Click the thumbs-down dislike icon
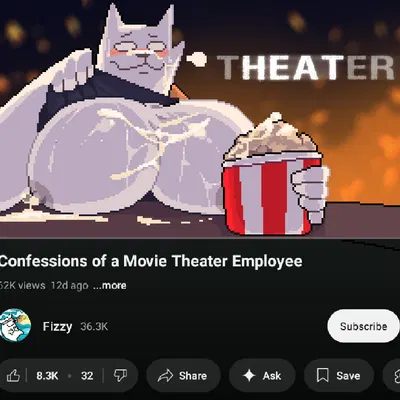Screen dimensions: 400x400 pos(120,376)
